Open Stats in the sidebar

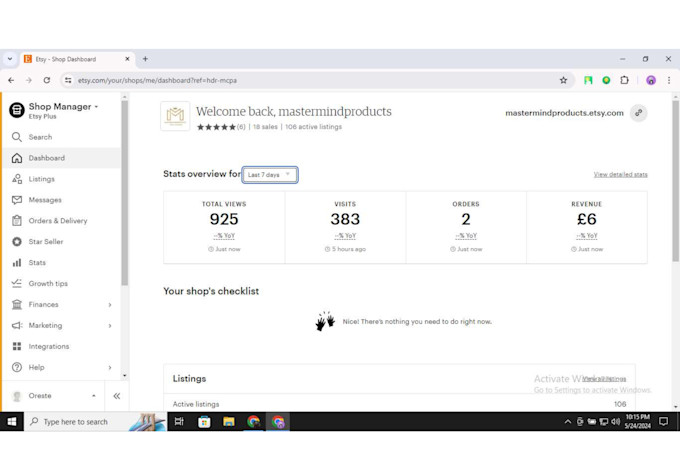coord(61,262)
